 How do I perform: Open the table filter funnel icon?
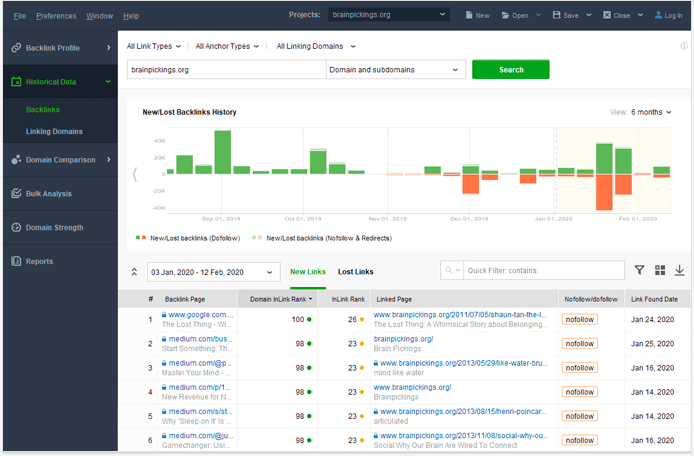click(x=640, y=271)
